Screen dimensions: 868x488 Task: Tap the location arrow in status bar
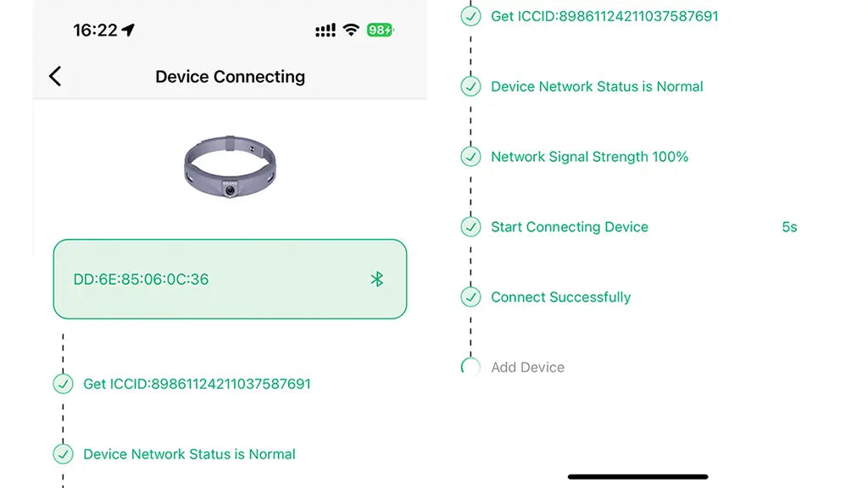point(129,30)
